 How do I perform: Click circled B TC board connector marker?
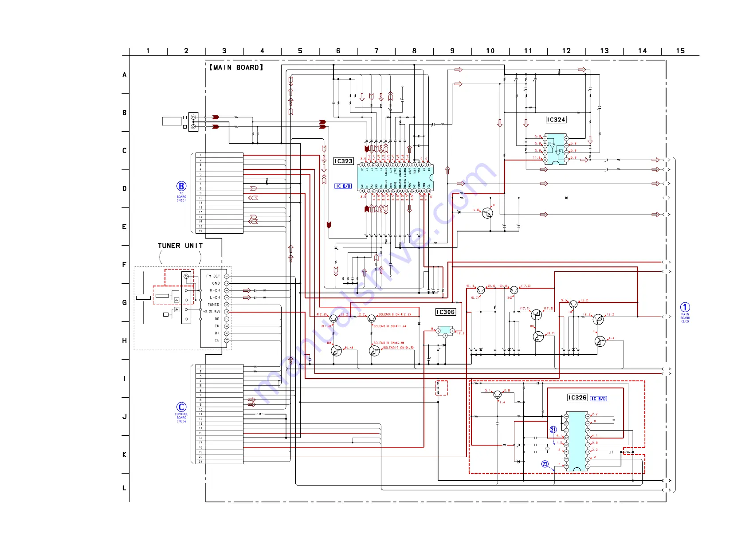181,186
